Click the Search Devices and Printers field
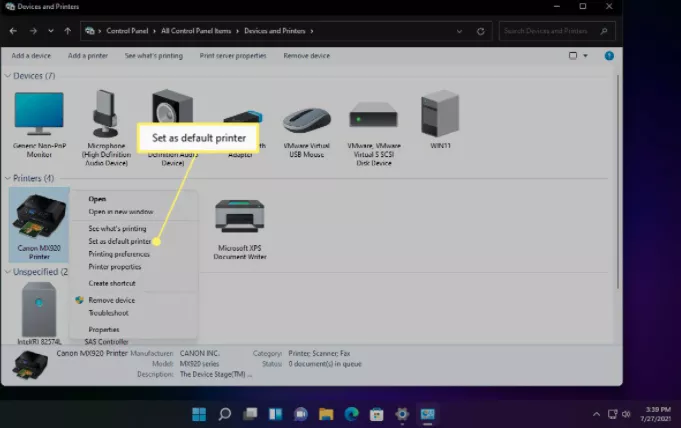Viewport: 681px width, 428px height. 557,31
